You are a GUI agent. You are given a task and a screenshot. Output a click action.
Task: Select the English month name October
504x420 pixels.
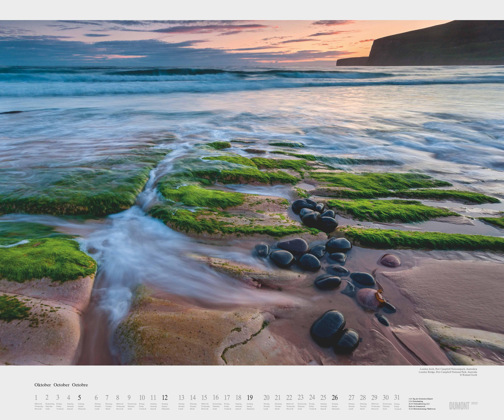61,385
